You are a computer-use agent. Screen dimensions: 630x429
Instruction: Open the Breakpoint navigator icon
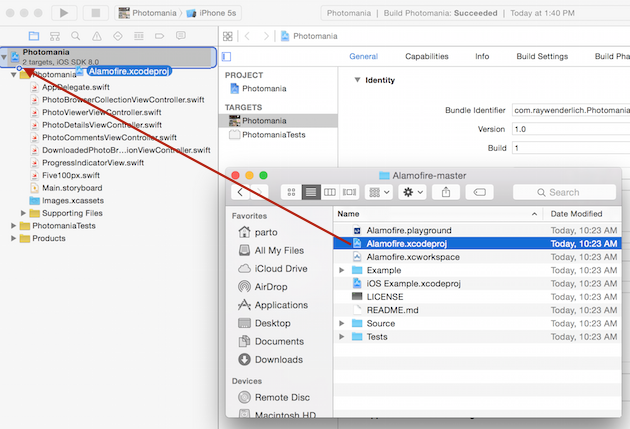[160, 36]
